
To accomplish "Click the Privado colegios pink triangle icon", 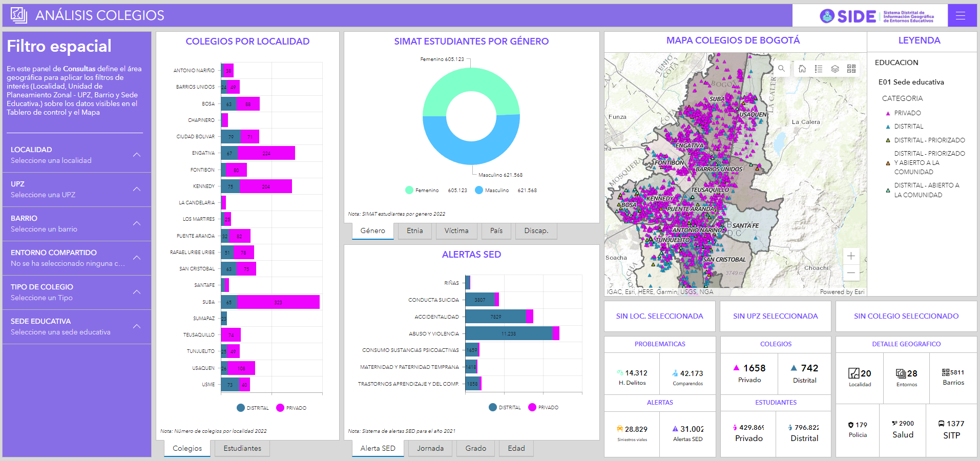I will pyautogui.click(x=736, y=367).
